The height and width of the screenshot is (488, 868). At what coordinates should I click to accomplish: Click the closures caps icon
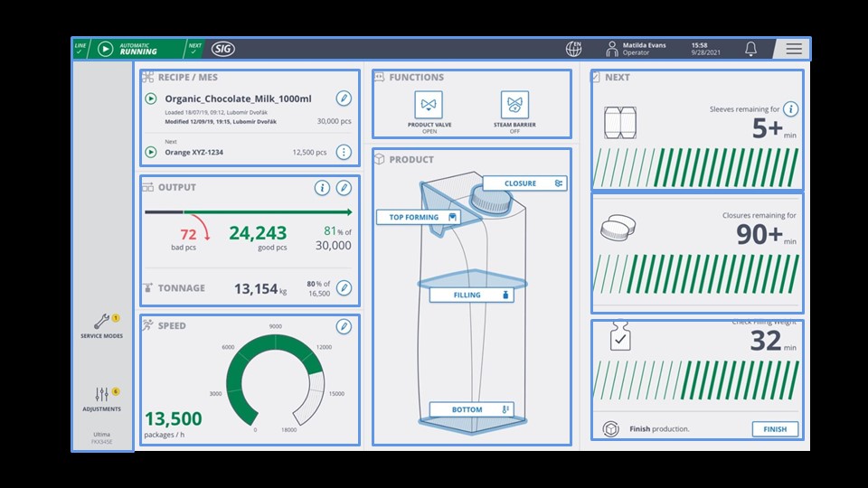click(618, 228)
